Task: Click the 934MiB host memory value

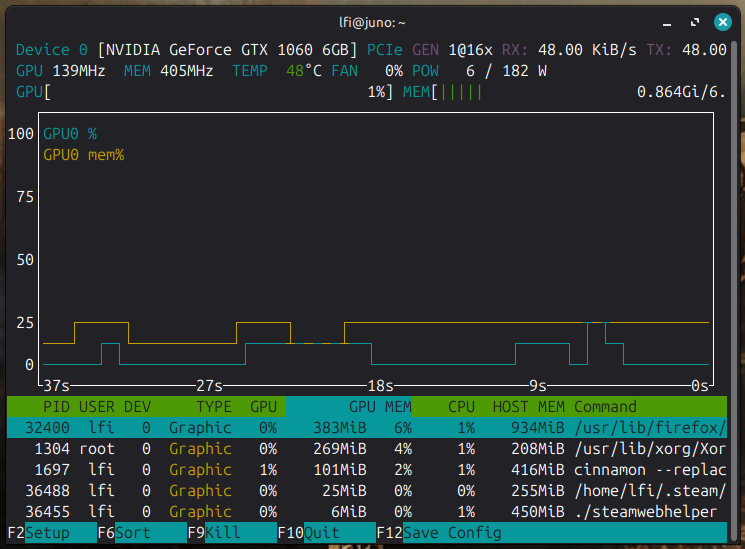Action: pos(538,427)
